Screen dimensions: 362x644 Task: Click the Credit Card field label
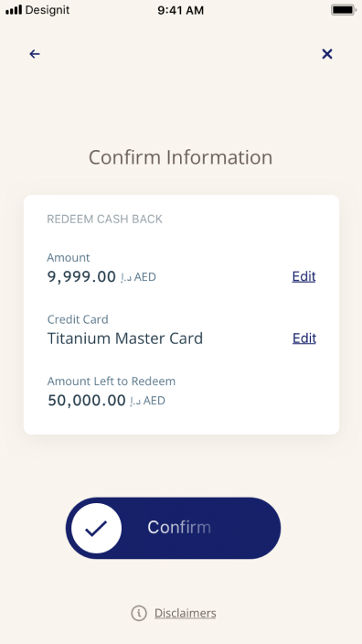[78, 319]
